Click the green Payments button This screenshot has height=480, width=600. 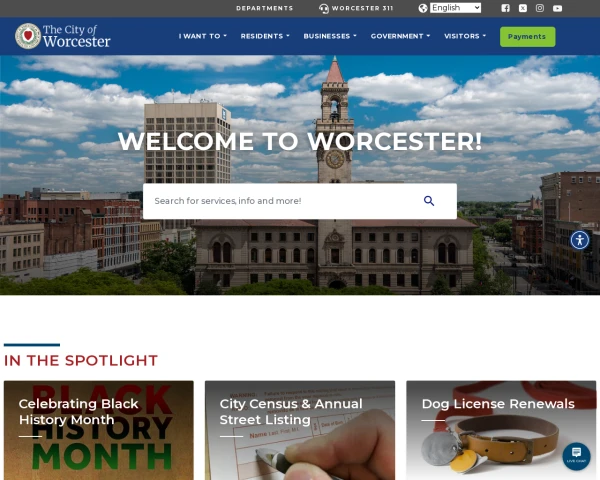click(527, 37)
